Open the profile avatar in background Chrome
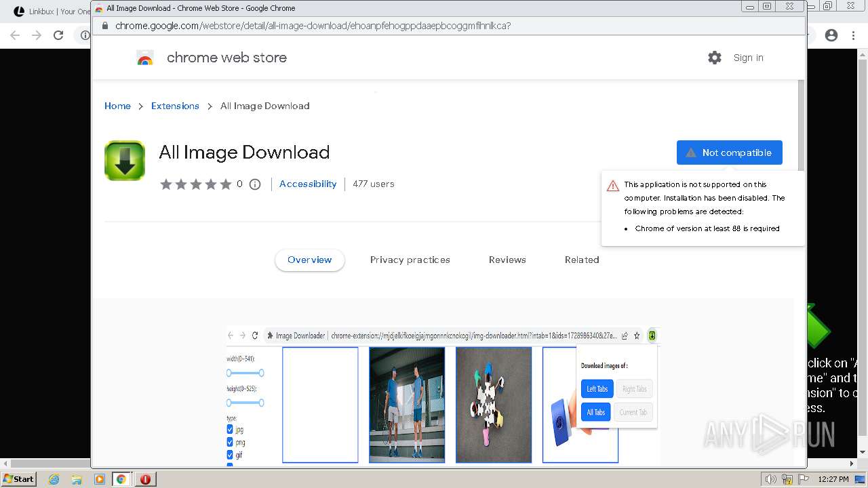868x488 pixels. 831,35
